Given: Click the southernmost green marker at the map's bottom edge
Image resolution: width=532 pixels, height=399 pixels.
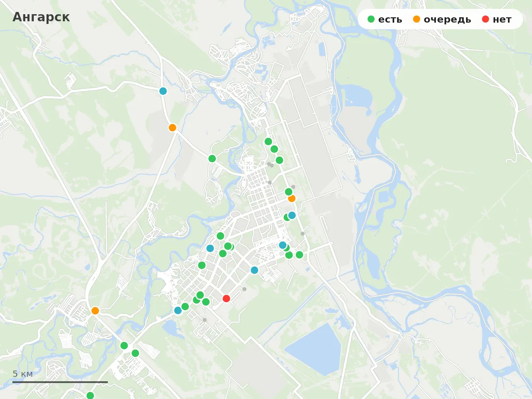Looking at the screenshot, I should 90,395.
